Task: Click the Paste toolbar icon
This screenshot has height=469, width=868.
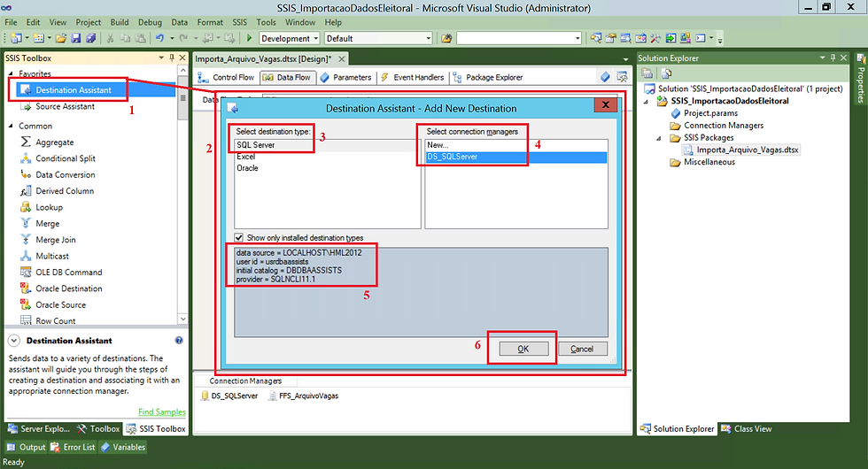Action: click(141, 38)
